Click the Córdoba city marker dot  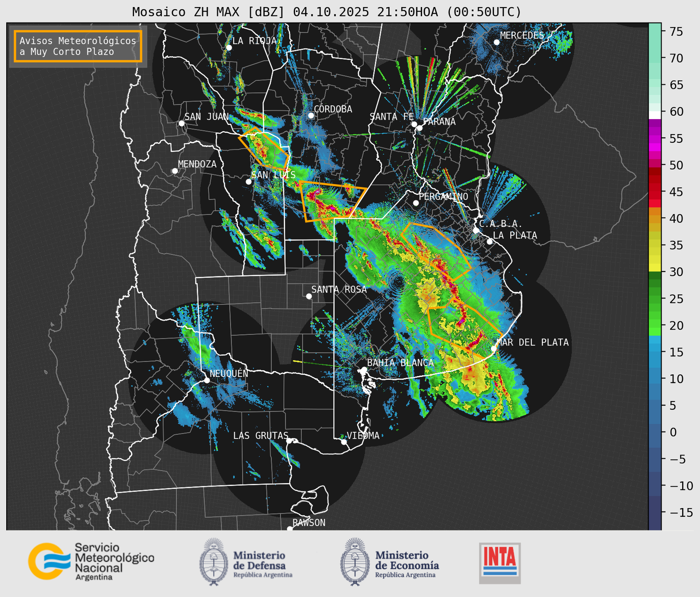[311, 115]
